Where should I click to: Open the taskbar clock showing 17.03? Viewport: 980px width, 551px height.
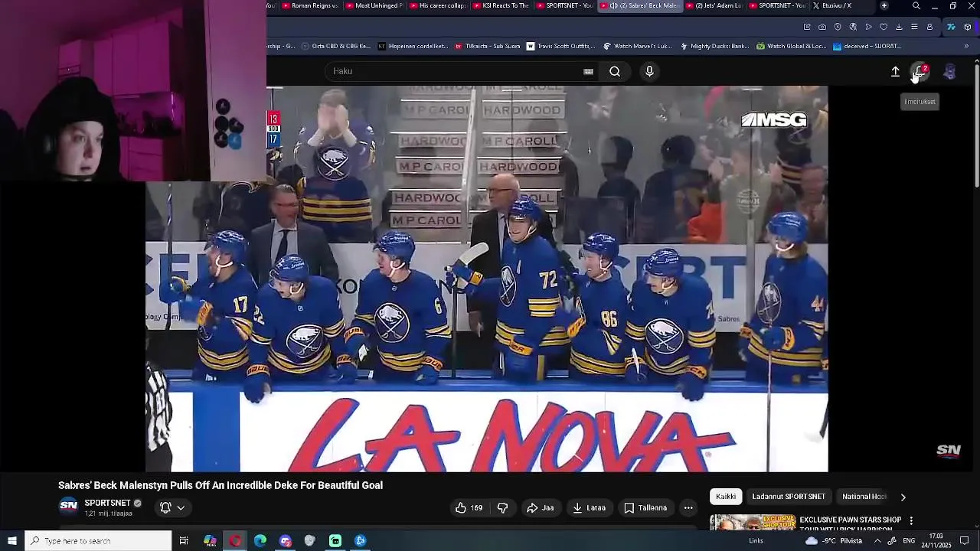pos(936,541)
